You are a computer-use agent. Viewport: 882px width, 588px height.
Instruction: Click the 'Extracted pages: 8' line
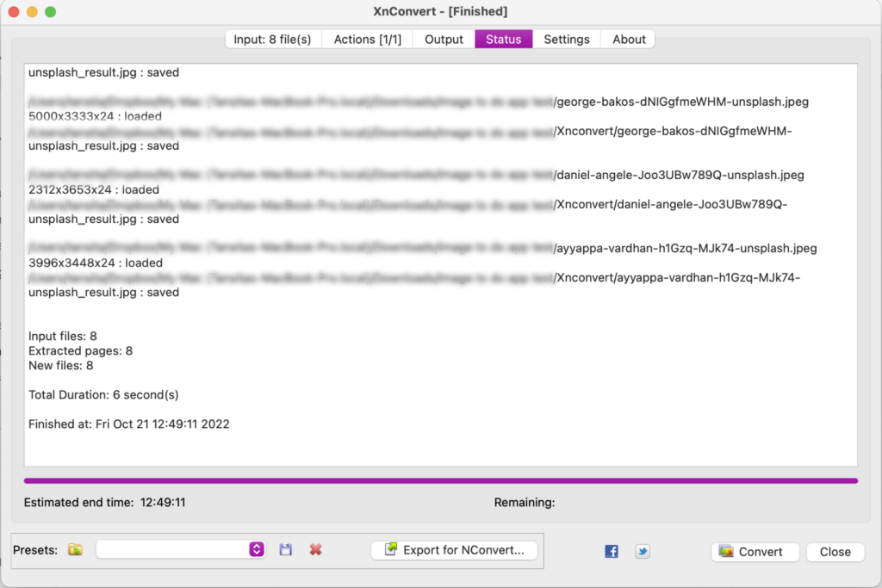(x=80, y=350)
